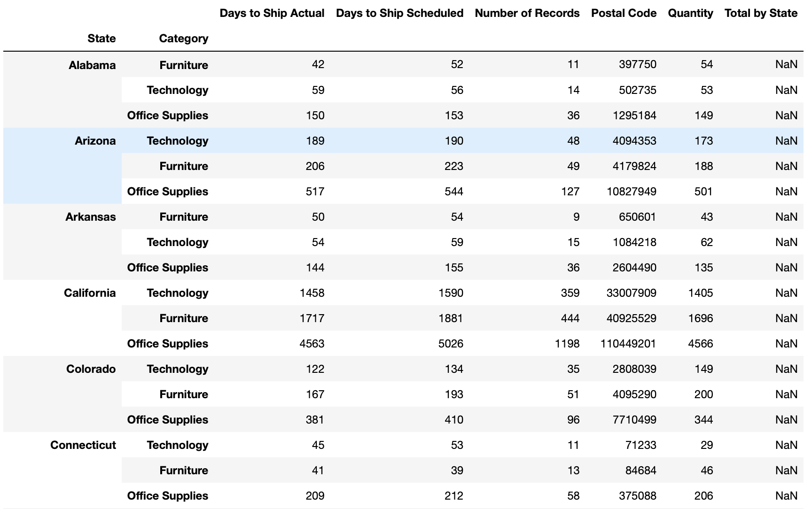Image resolution: width=812 pixels, height=509 pixels.
Task: Select Furniture under Alabama
Action: coord(184,65)
